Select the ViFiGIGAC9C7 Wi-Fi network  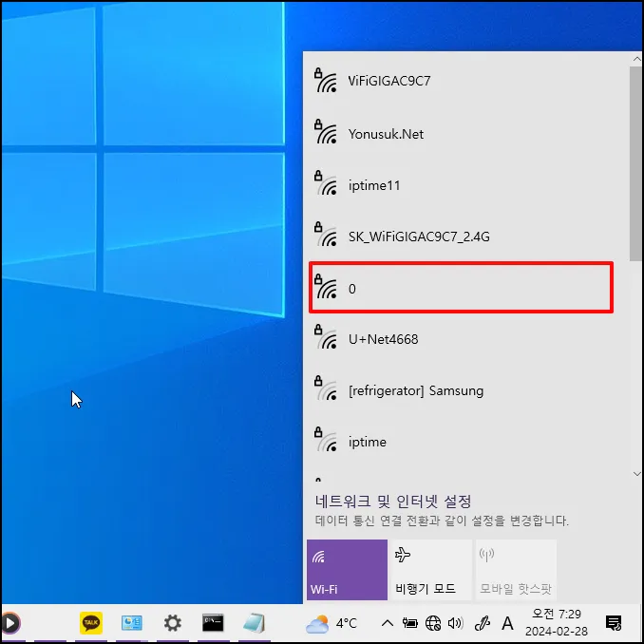click(466, 81)
